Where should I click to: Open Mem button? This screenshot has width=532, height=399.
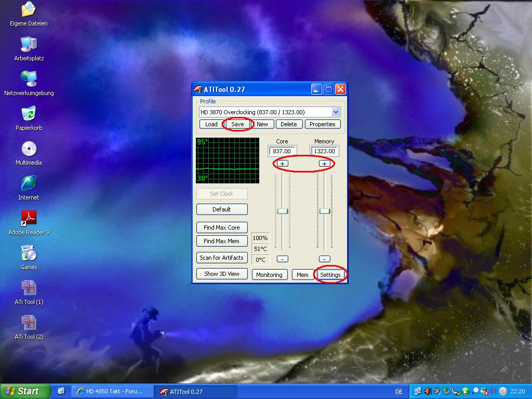tap(303, 275)
